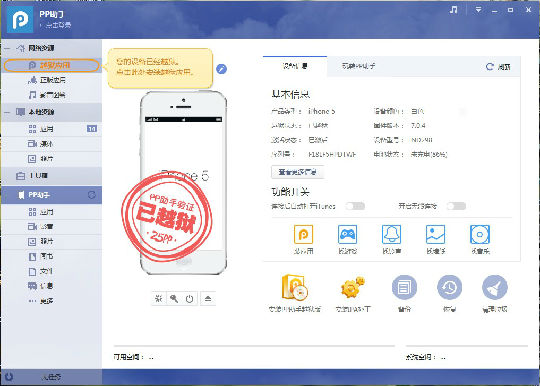
Task: Click the power button below the phone
Action: click(x=189, y=299)
